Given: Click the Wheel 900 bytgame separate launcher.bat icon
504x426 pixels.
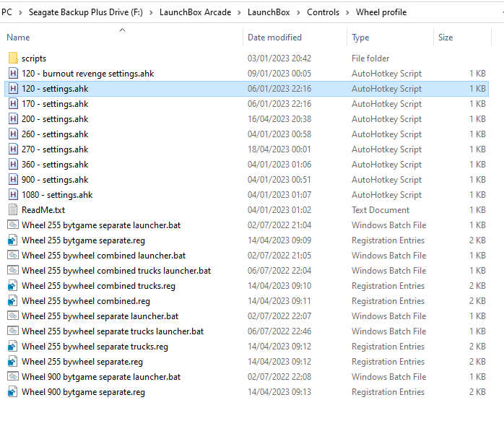Looking at the screenshot, I should pos(13,376).
